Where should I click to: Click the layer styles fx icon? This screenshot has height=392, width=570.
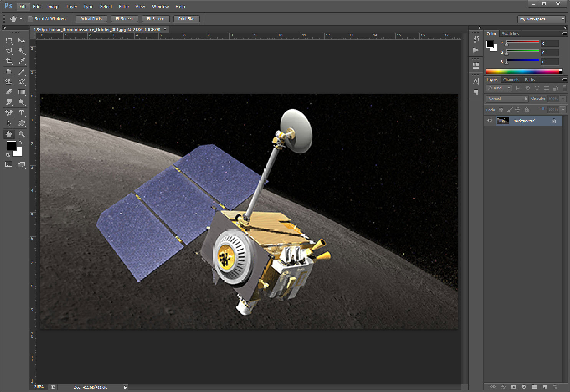[503, 387]
